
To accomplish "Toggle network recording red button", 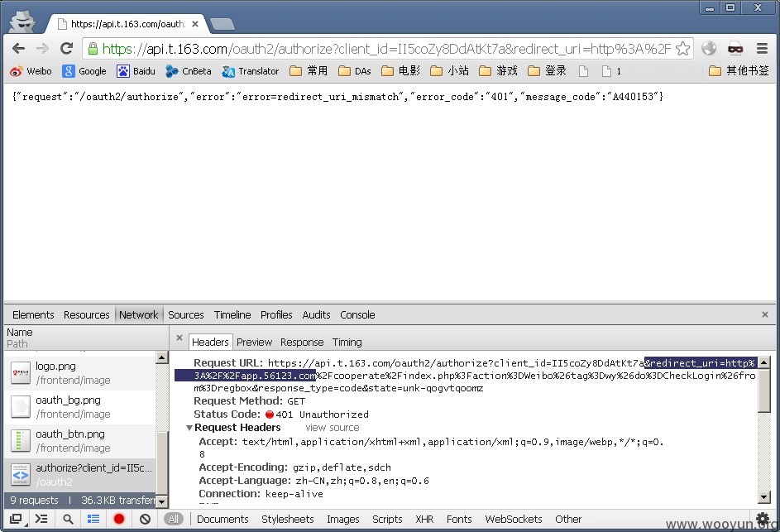I will [x=119, y=519].
